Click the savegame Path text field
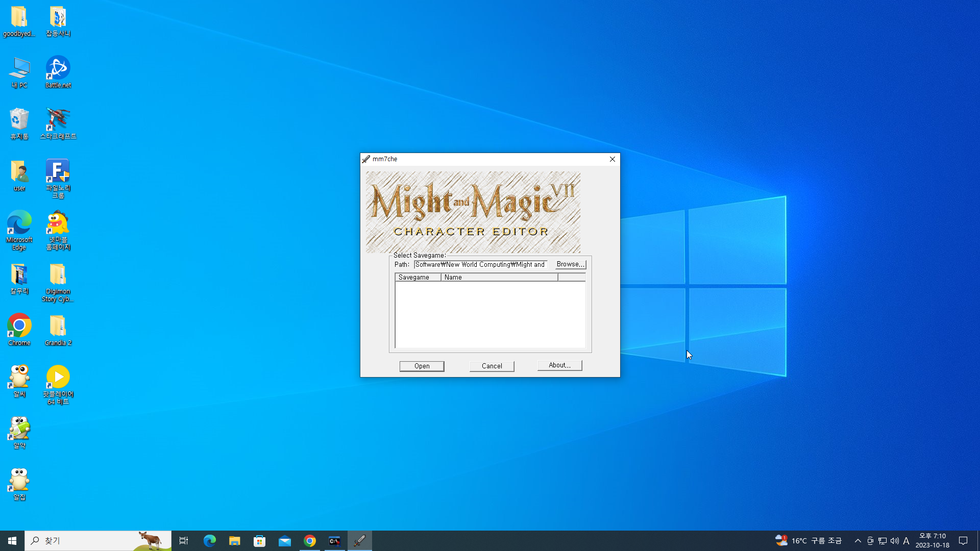Image resolution: width=980 pixels, height=551 pixels. (480, 264)
